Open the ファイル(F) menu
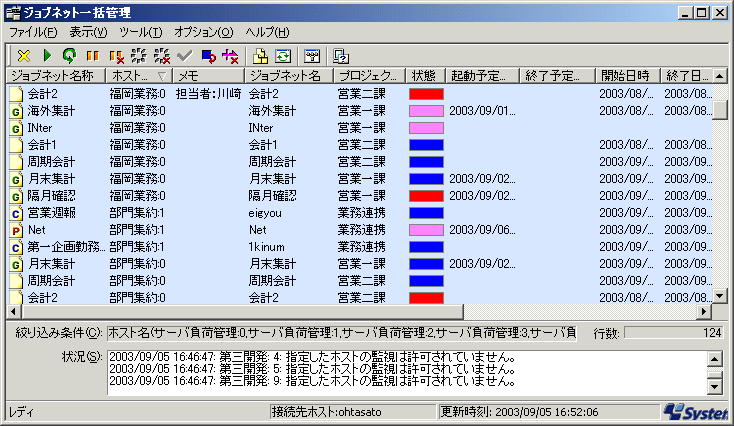 pyautogui.click(x=33, y=33)
